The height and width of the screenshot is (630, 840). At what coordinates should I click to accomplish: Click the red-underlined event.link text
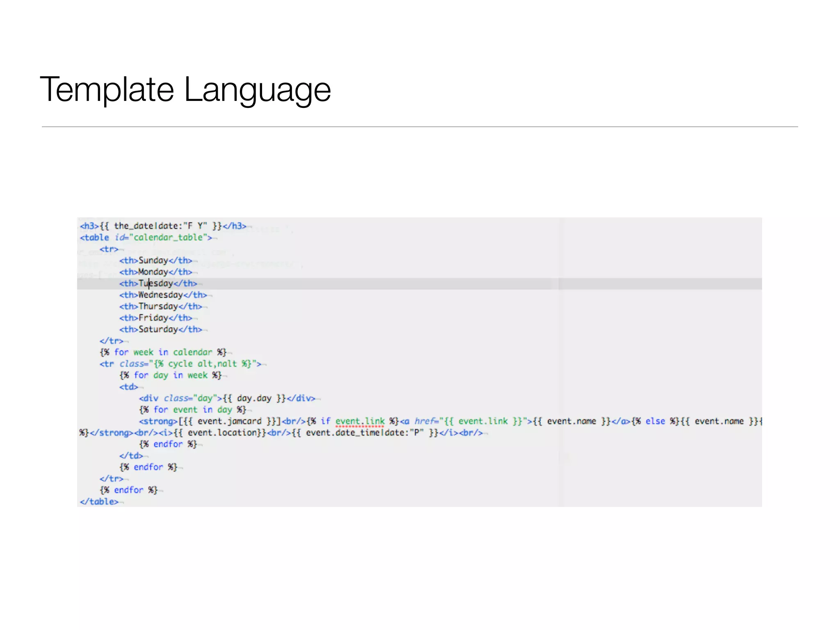[360, 421]
